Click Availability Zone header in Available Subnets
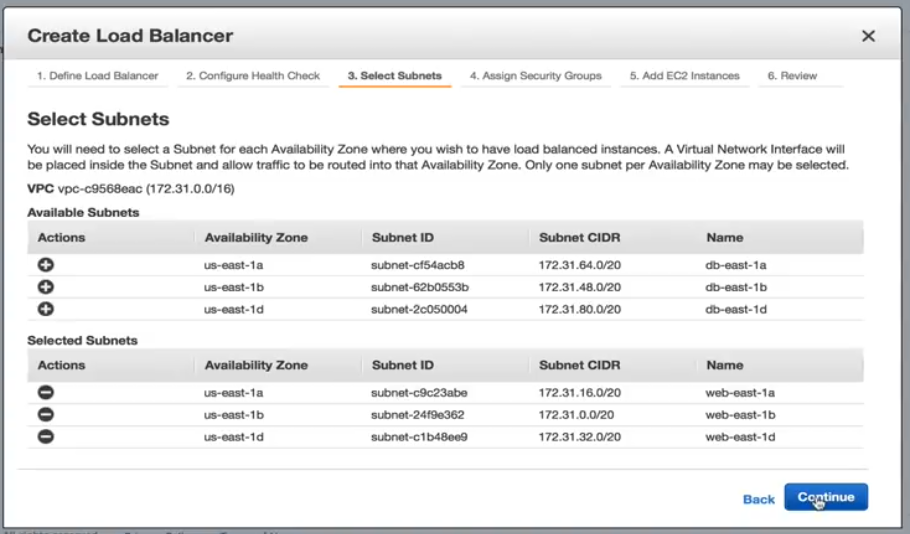 pos(256,238)
